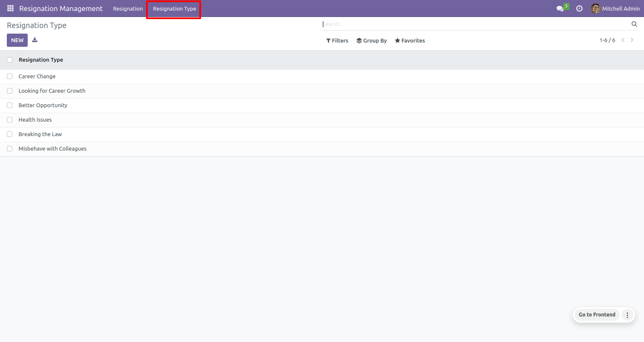Expand the Favorites dropdown
This screenshot has height=342, width=644.
[410, 41]
